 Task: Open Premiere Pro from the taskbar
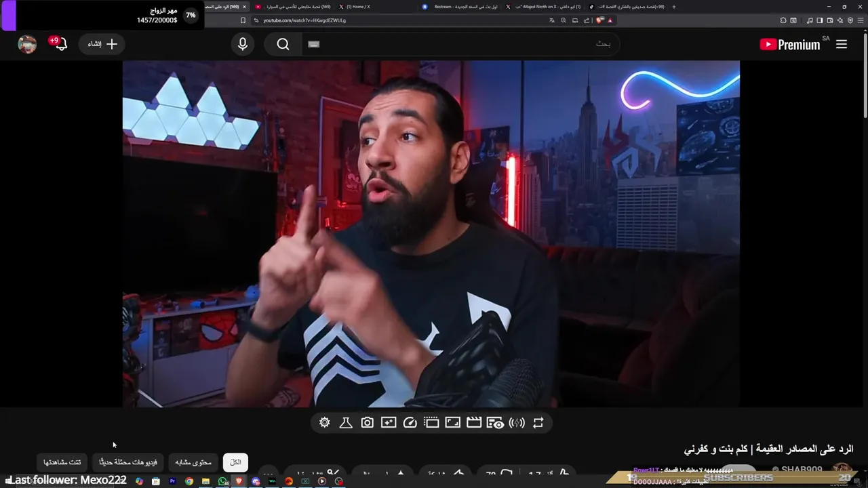[172, 481]
